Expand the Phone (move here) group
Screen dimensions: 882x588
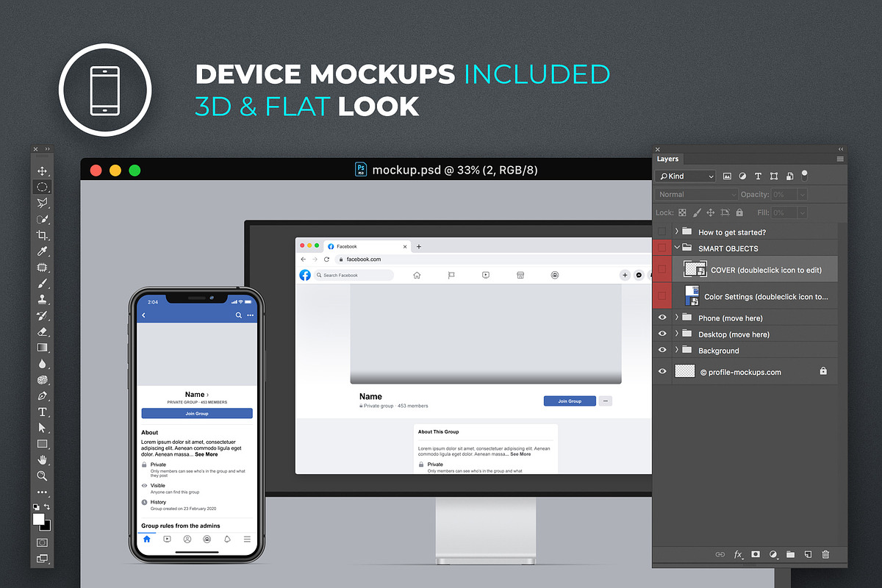pos(677,318)
